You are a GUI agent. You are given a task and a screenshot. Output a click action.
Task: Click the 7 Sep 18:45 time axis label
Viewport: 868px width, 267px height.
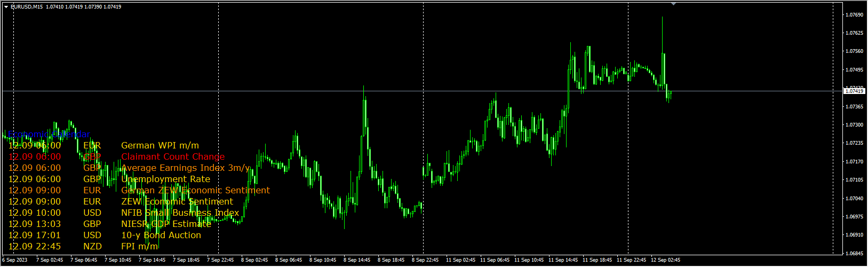click(x=186, y=260)
